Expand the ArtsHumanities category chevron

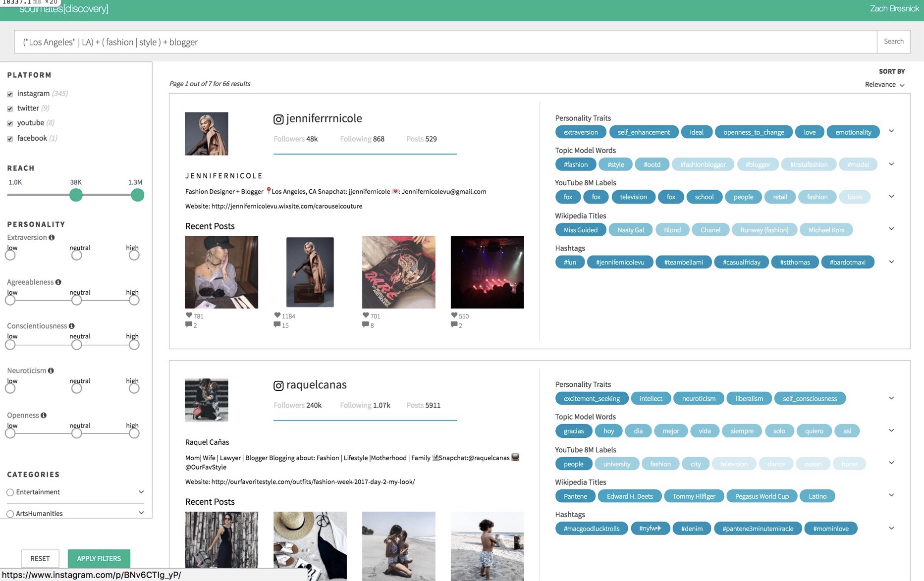tap(141, 513)
